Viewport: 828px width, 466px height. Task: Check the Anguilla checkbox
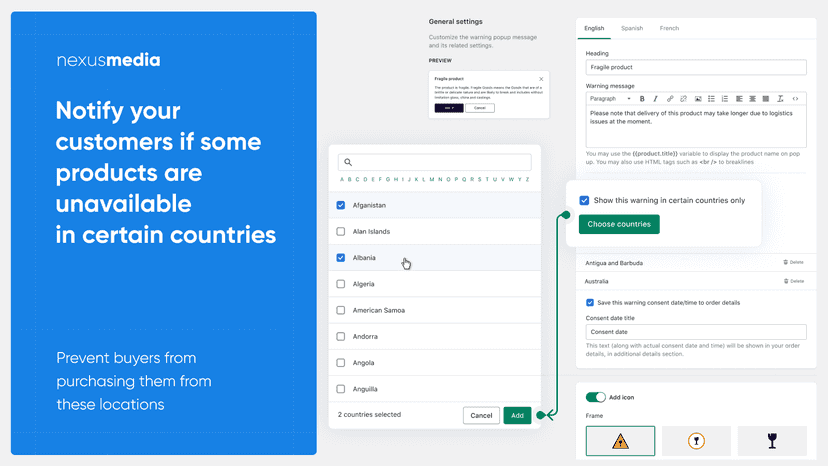(x=341, y=389)
